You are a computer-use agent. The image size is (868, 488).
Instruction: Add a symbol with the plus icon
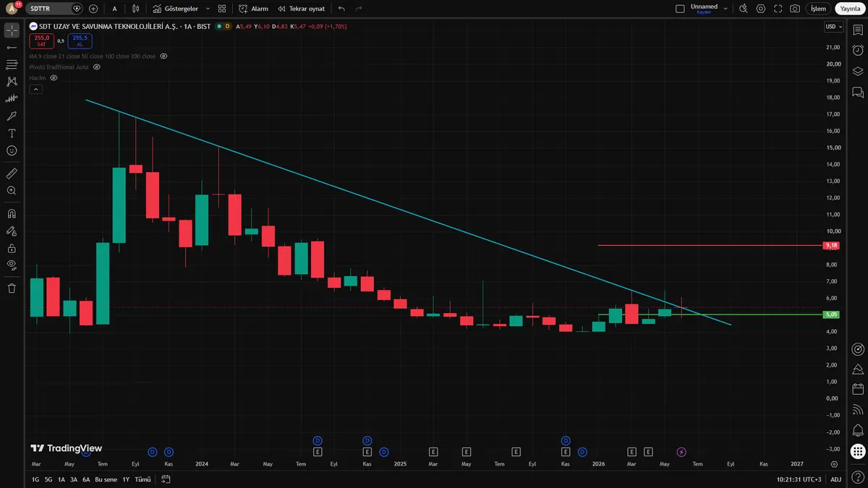tap(93, 9)
